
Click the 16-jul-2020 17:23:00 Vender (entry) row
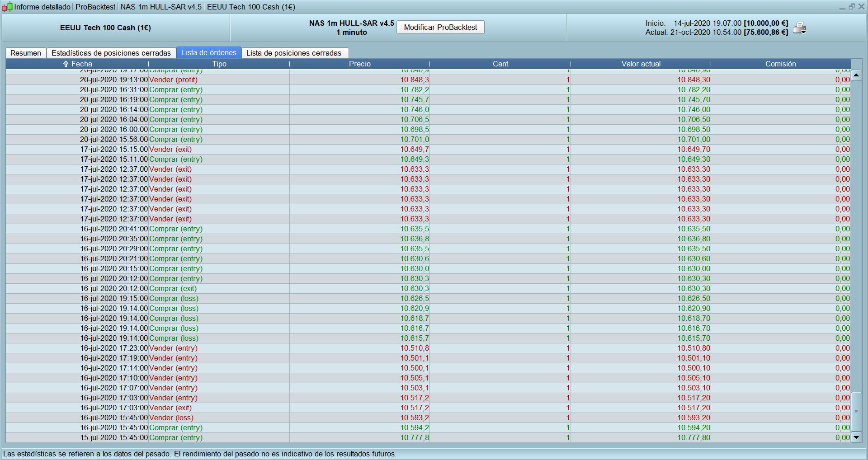(x=428, y=348)
